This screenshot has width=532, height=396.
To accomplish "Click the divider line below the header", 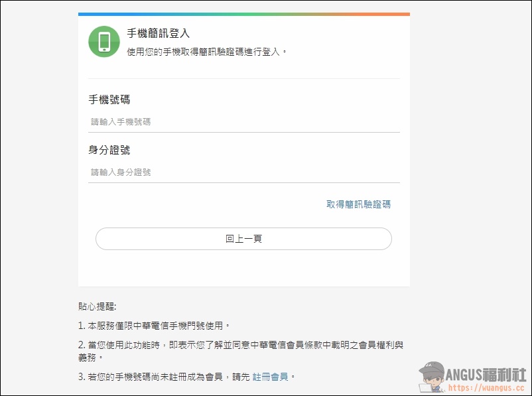I will 244,78.
